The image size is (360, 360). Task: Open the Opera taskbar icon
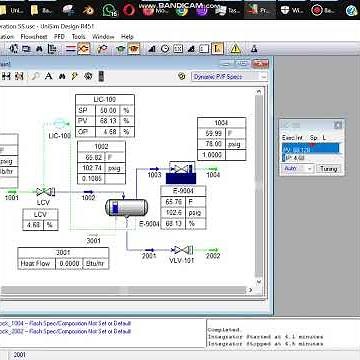tap(129, 10)
